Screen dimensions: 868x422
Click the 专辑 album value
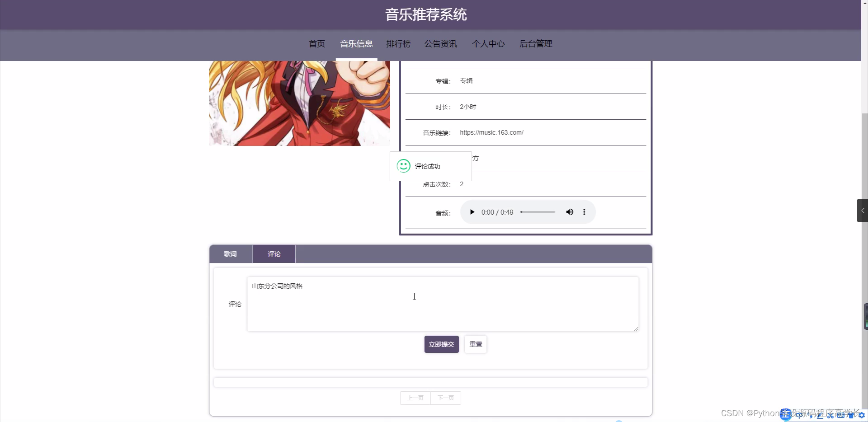click(466, 81)
